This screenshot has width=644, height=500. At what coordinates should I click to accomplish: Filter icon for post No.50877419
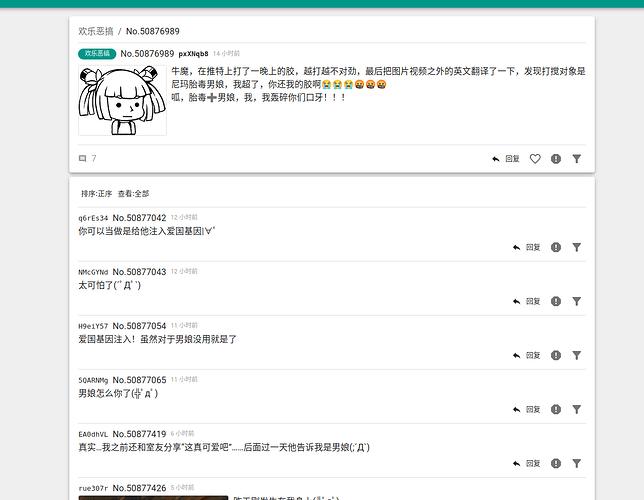pyautogui.click(x=577, y=463)
